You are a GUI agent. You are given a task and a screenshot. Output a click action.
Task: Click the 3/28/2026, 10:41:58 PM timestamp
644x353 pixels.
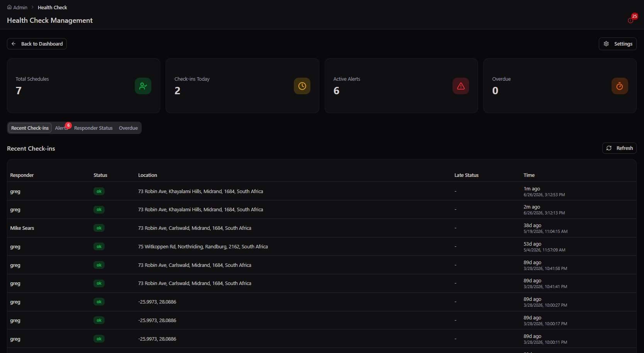click(545, 268)
